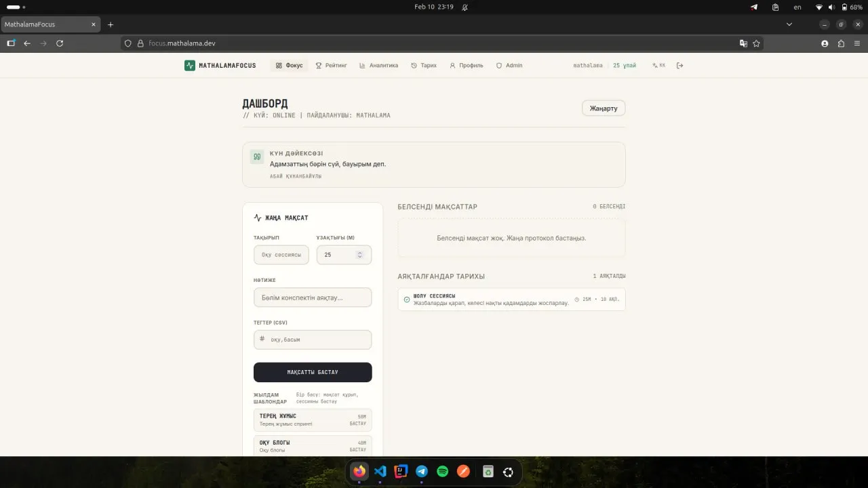This screenshot has width=868, height=488.
Task: Click the Ұзақтығы (м) duration field
Action: pyautogui.click(x=344, y=255)
